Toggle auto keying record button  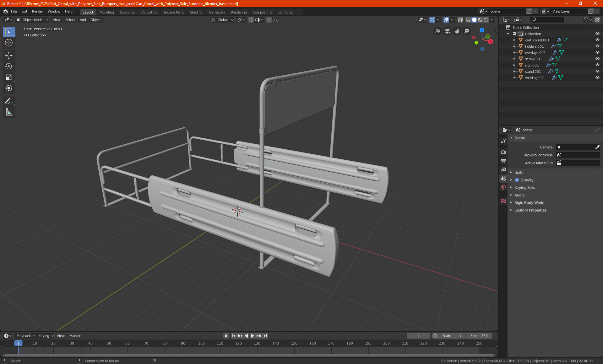(226, 336)
